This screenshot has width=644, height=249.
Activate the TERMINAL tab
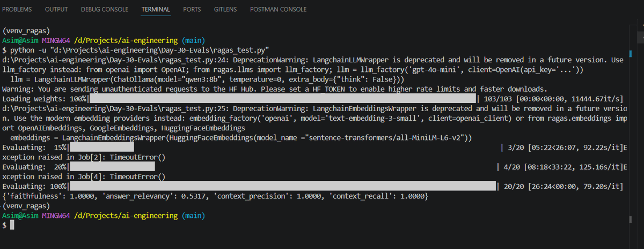pos(156,10)
